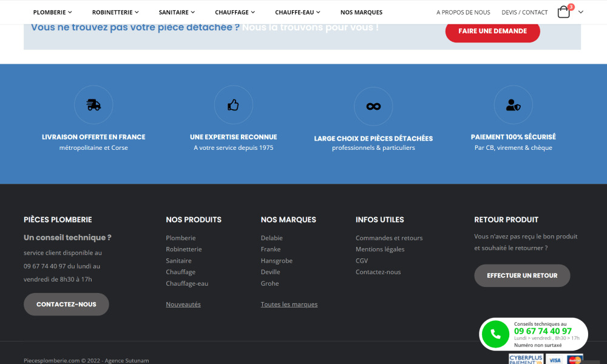Click the thumbs-up expertise icon

point(233,105)
